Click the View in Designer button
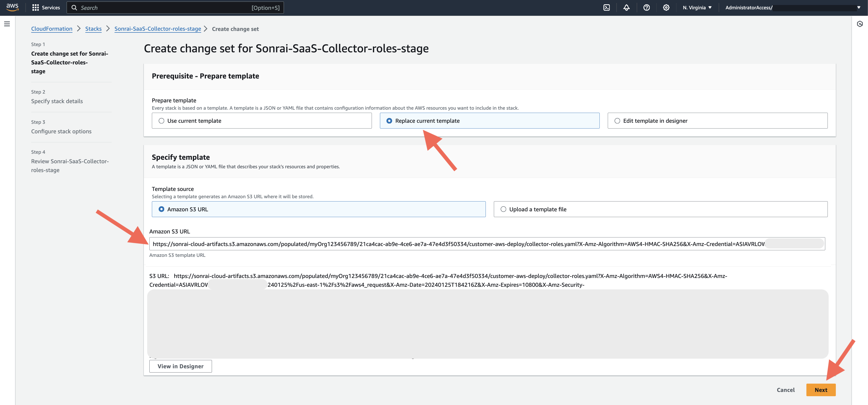This screenshot has width=868, height=405. coord(180,366)
